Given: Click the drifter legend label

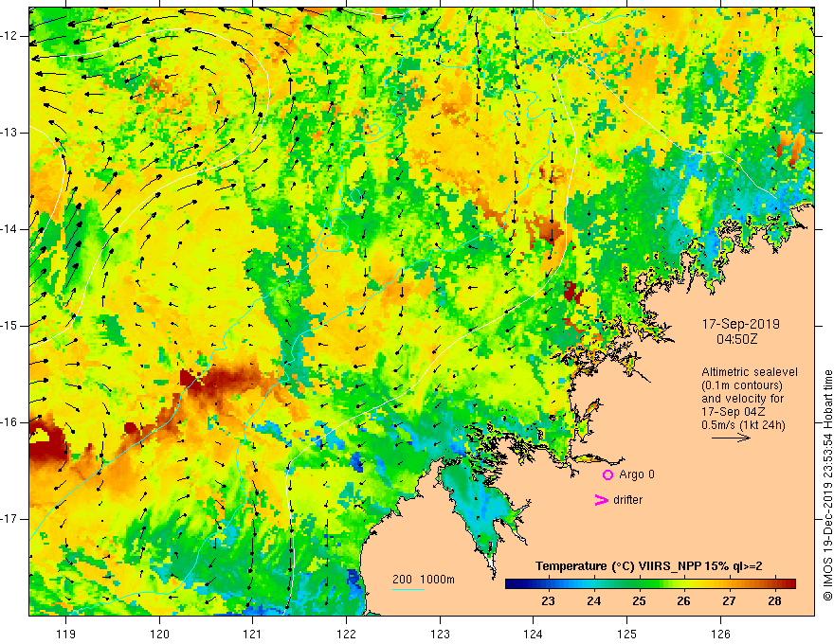Looking at the screenshot, I should coord(627,500).
